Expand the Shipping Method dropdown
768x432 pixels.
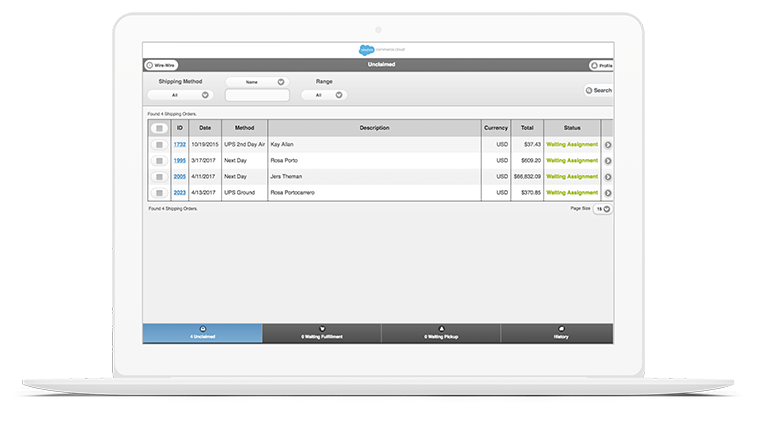pos(180,95)
